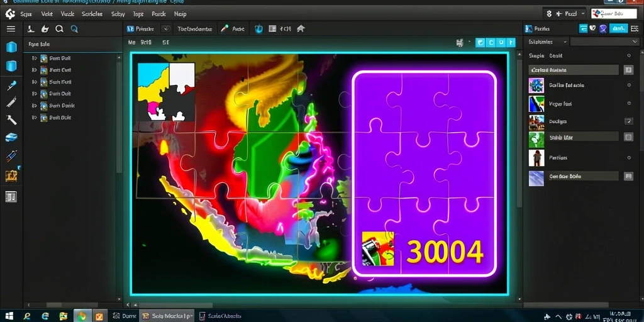Click the cyan magnifier search icon
This screenshot has height=322, width=644.
(74, 29)
